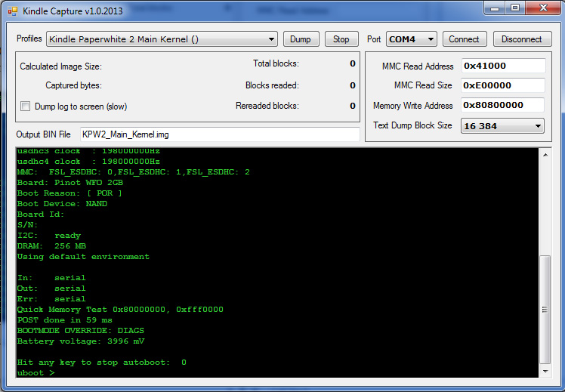565x392 pixels.
Task: Click the 'Captured bytes:' label
Action: [x=73, y=85]
